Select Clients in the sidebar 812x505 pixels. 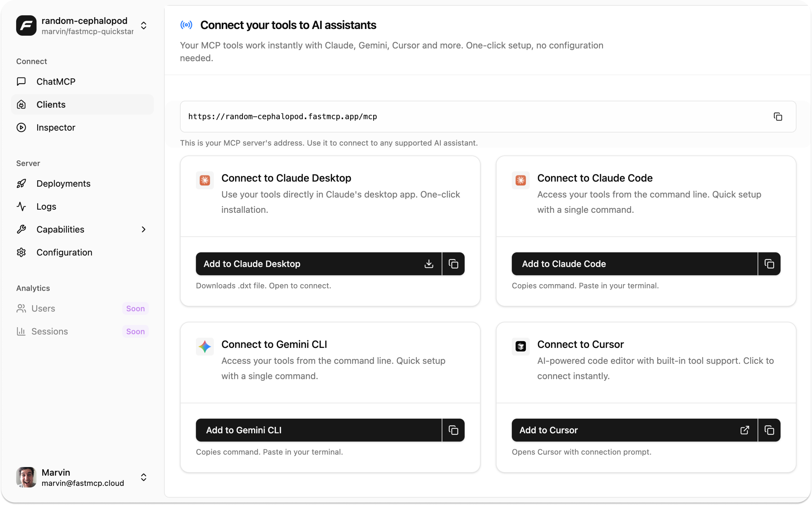click(51, 105)
